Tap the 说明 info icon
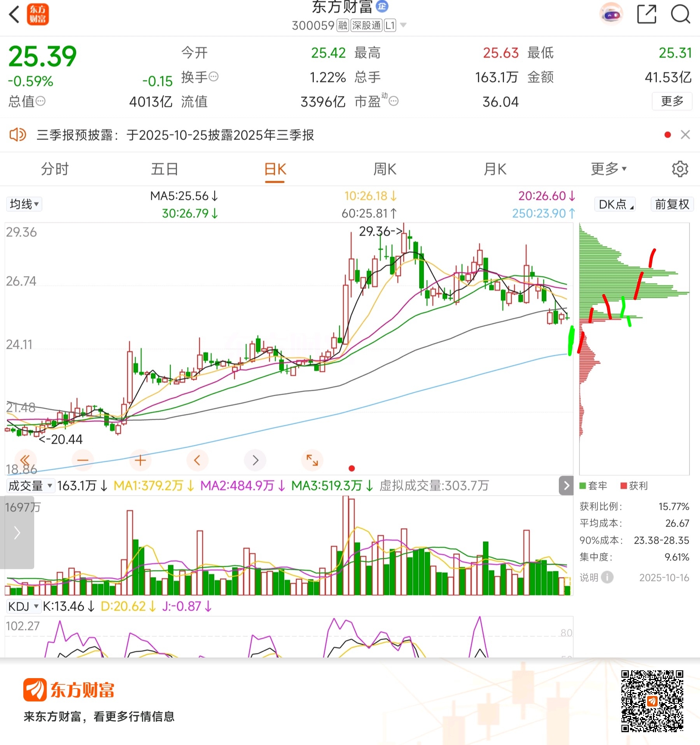Viewport: 700px width, 745px height. (607, 577)
